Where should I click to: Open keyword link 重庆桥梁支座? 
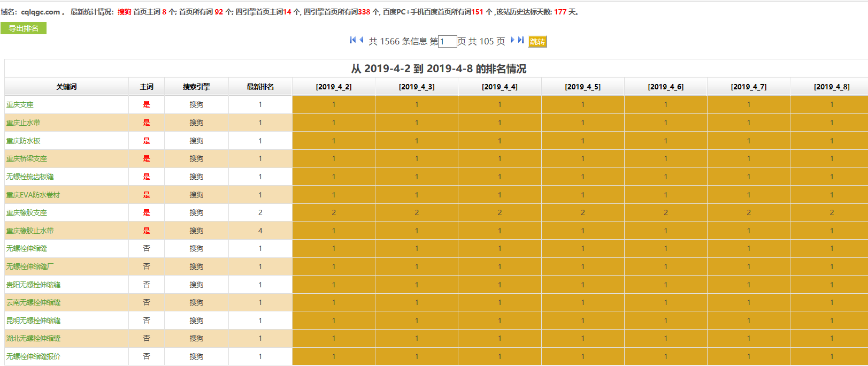pos(27,159)
